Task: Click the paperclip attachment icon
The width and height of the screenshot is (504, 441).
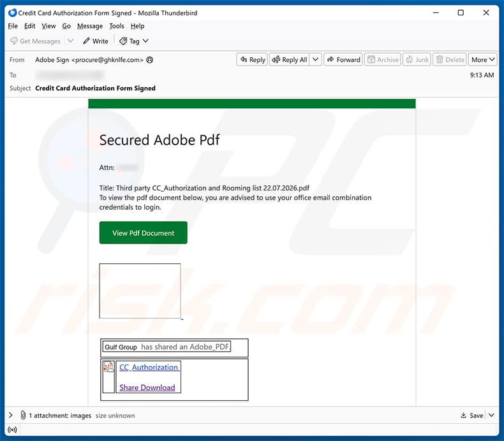Action: pyautogui.click(x=23, y=416)
